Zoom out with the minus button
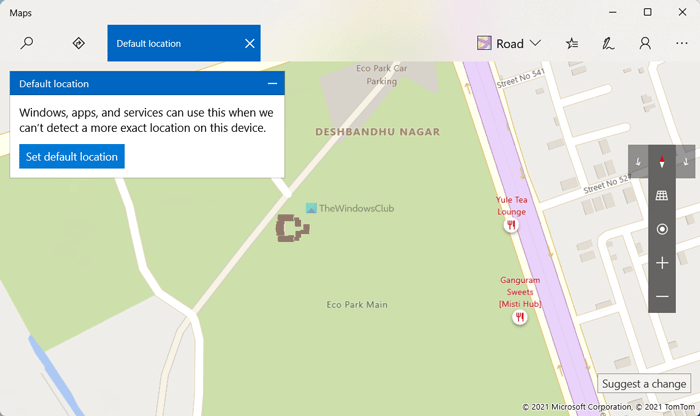The image size is (700, 416). point(662,296)
